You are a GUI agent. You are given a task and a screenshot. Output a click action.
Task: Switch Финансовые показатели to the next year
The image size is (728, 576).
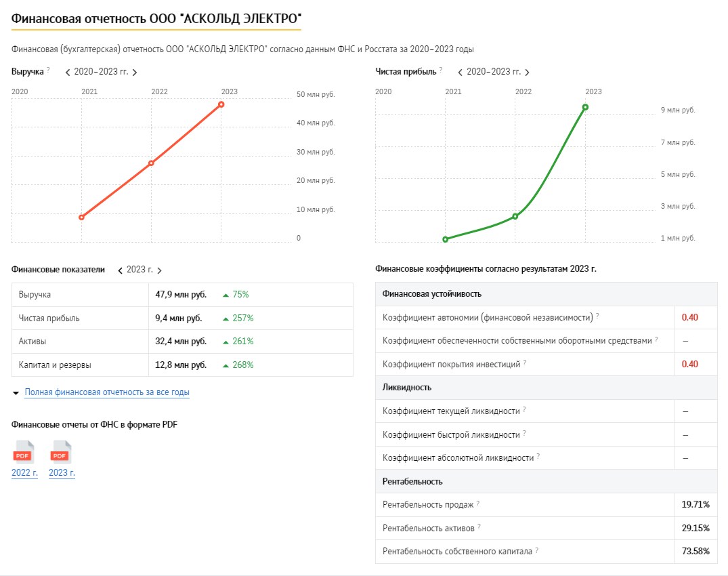pyautogui.click(x=159, y=270)
